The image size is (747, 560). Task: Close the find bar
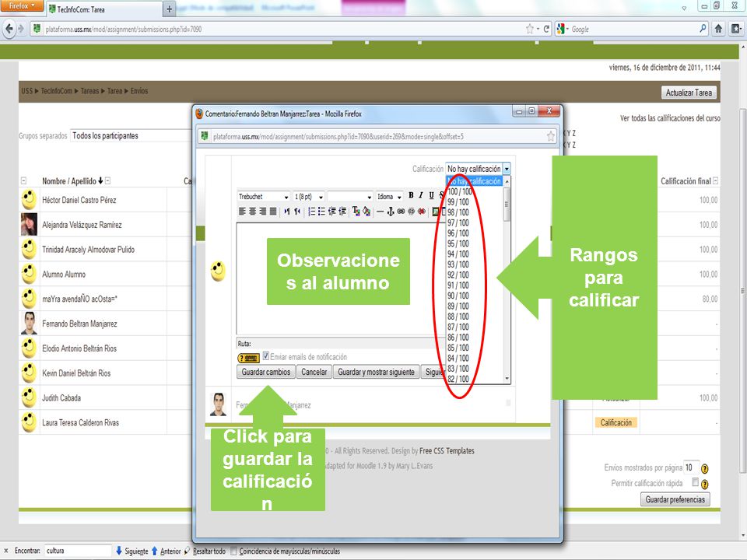click(5, 551)
